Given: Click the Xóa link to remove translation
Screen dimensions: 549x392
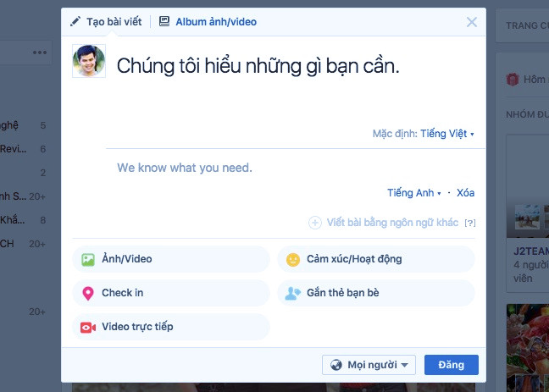Looking at the screenshot, I should point(465,193).
